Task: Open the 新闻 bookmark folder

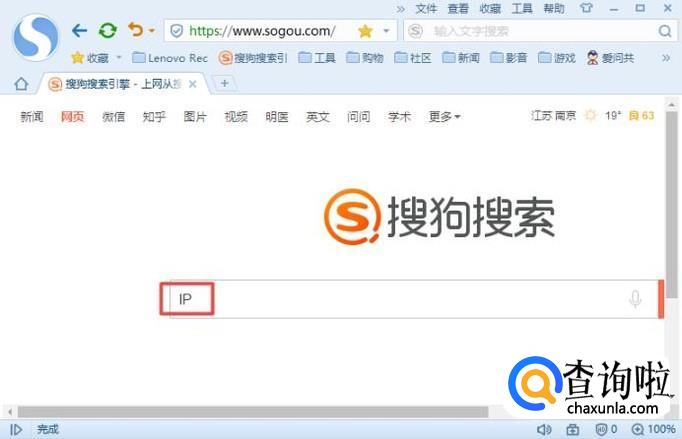Action: tap(461, 58)
